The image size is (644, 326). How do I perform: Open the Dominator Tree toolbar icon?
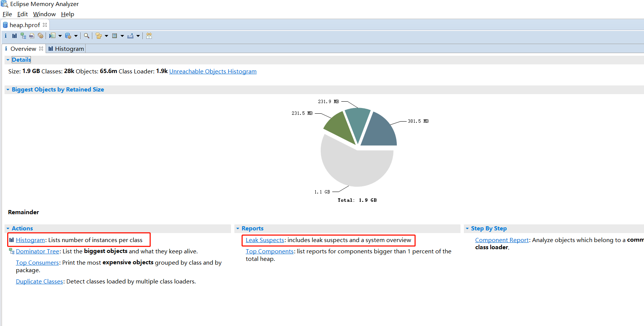coord(23,36)
